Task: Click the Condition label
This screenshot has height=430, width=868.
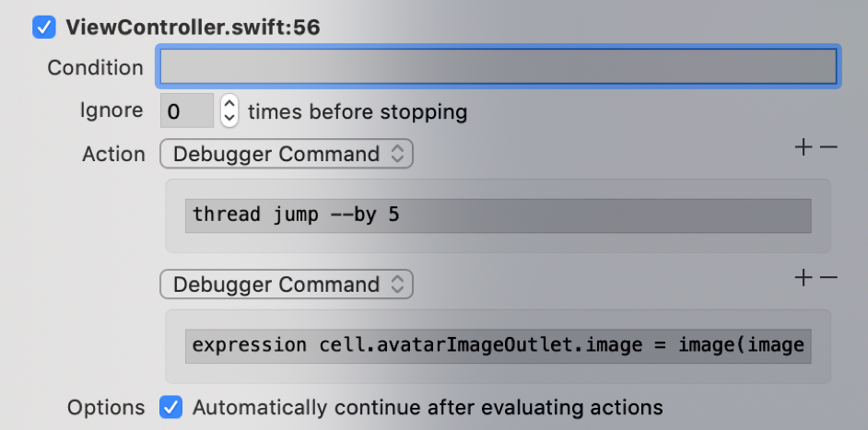Action: 95,68
